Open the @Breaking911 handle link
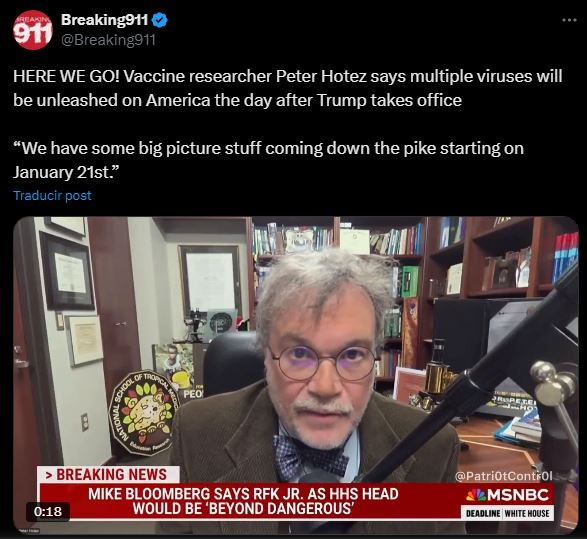This screenshot has width=587, height=539. tap(108, 39)
